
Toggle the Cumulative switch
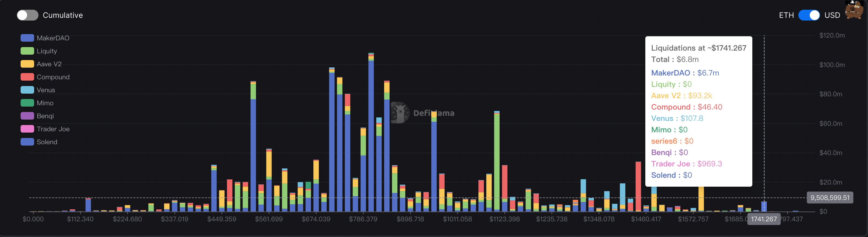(28, 15)
